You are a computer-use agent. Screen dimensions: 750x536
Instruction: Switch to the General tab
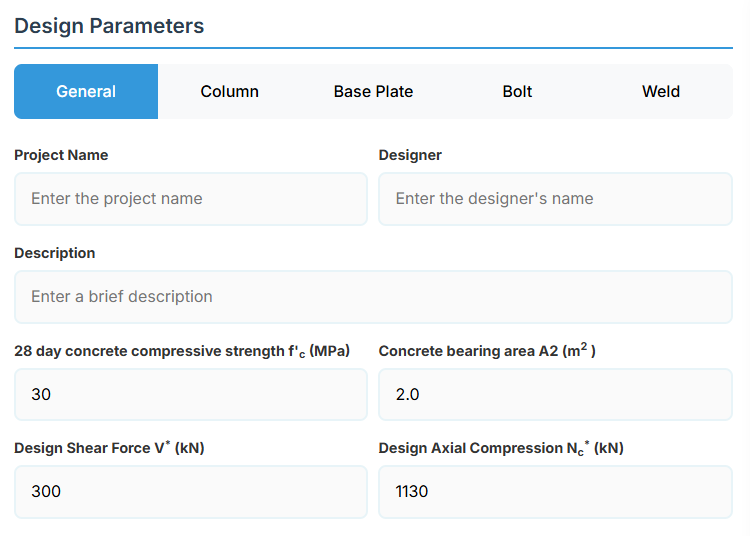[86, 92]
